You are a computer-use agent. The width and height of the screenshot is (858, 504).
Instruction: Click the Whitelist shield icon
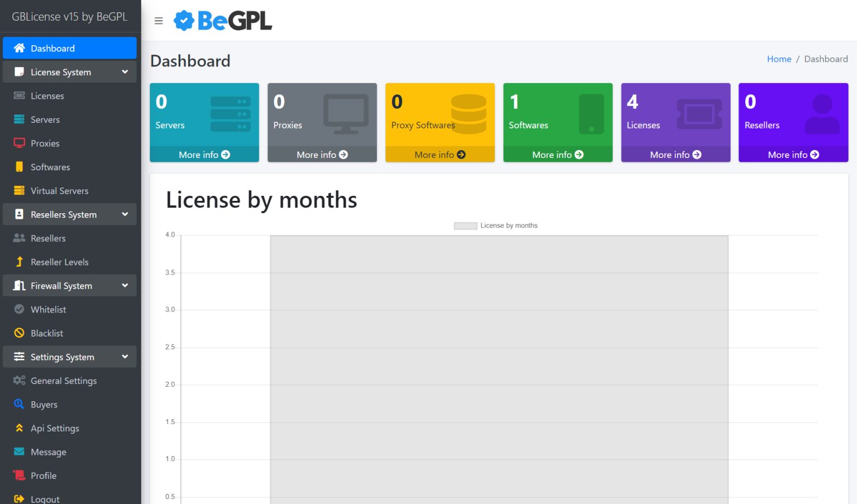tap(18, 309)
